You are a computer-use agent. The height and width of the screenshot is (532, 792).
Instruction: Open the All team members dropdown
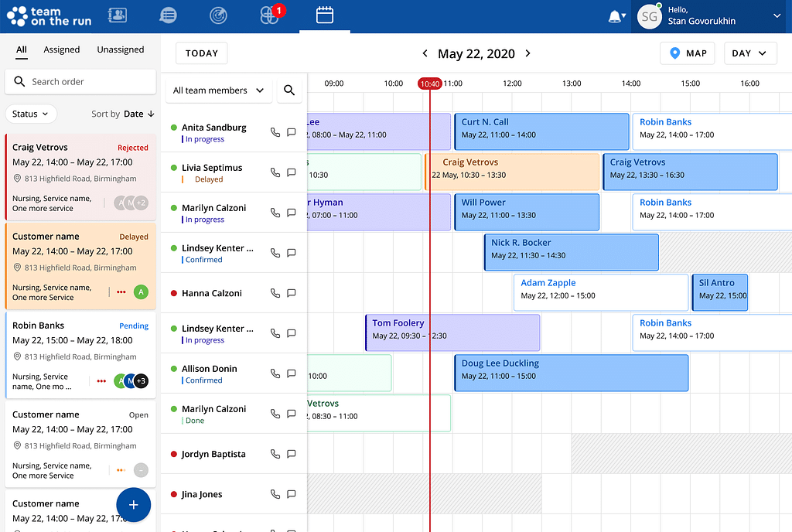click(x=219, y=90)
